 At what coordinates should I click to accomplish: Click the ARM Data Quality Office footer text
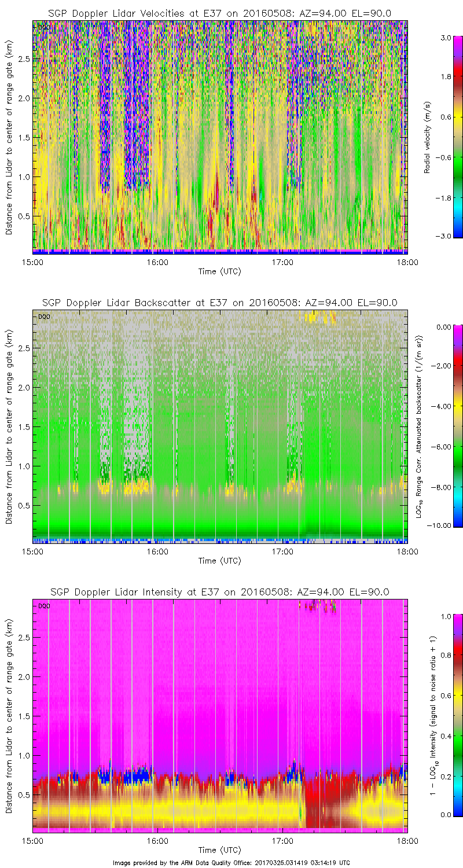pos(231,862)
